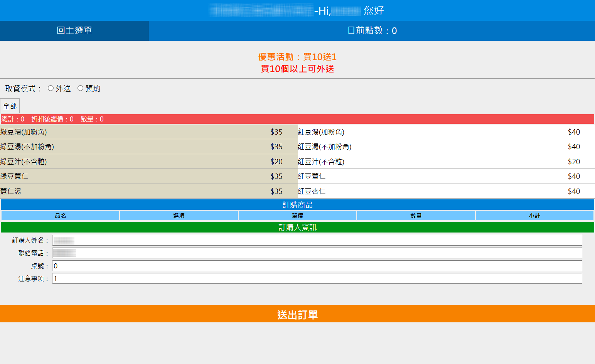This screenshot has height=364, width=595.
Task: Click the 選項 column header
Action: coord(179,216)
